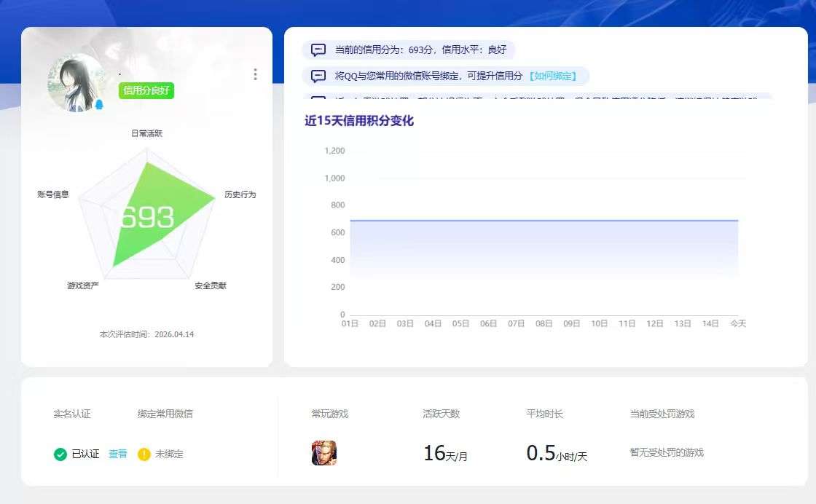Click the credit score line in chart

[x=544, y=221]
